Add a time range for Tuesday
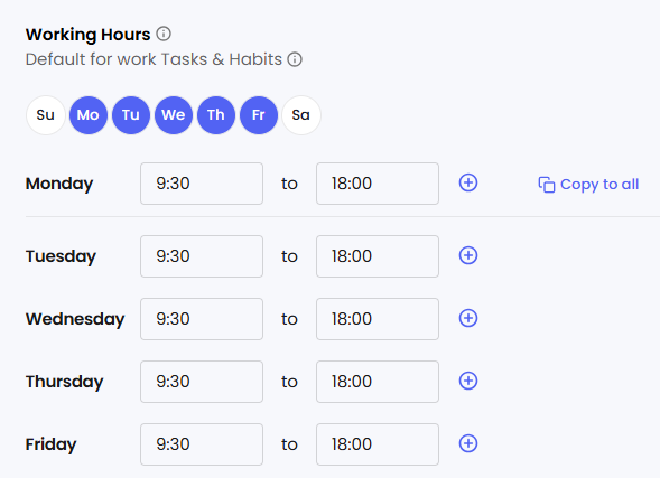660x478 pixels. 468,256
